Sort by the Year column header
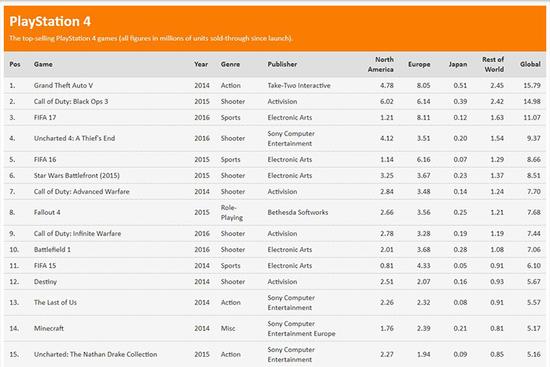Viewport: 550px width, 367px height. (x=201, y=64)
